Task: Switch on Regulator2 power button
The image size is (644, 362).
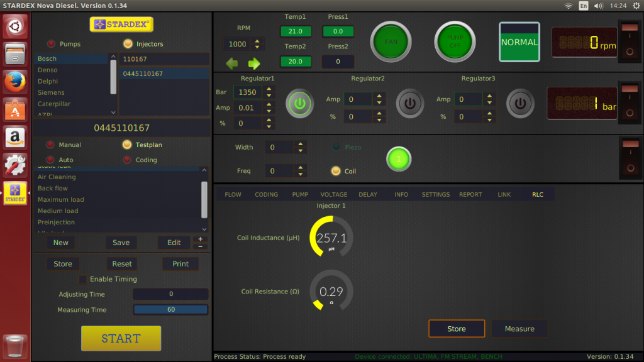Action: click(409, 104)
